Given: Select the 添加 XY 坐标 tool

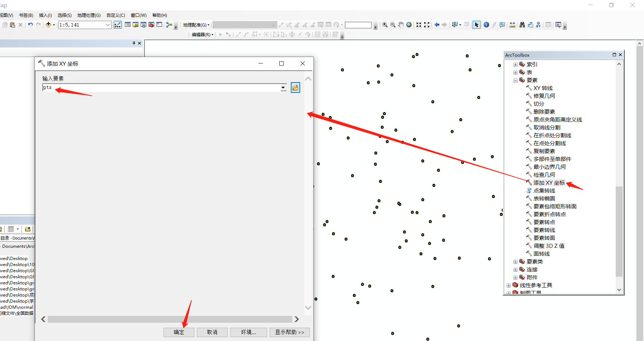Looking at the screenshot, I should [549, 183].
